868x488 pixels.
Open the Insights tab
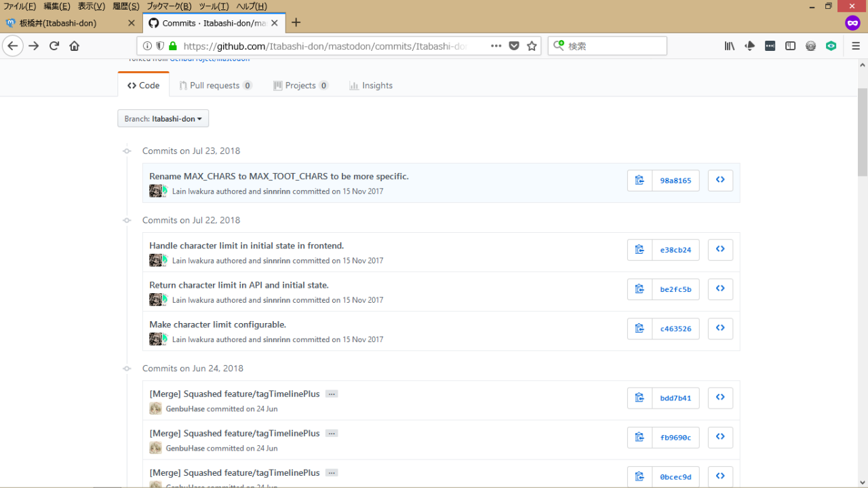(371, 86)
